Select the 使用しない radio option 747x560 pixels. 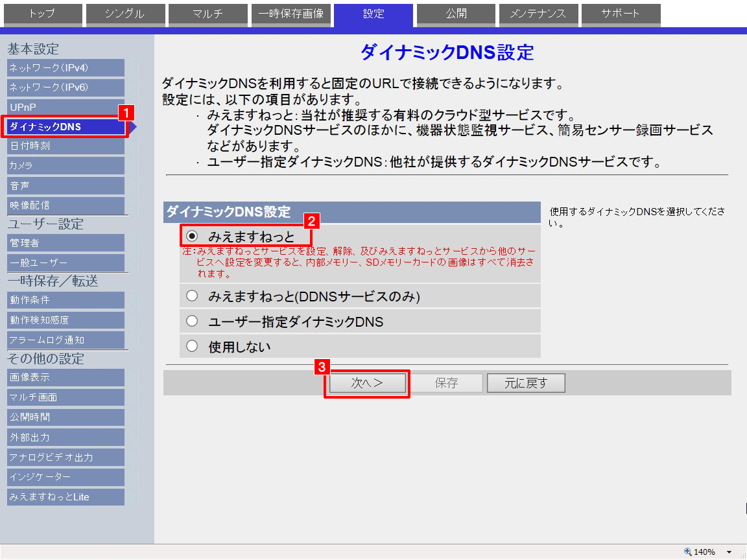point(192,347)
